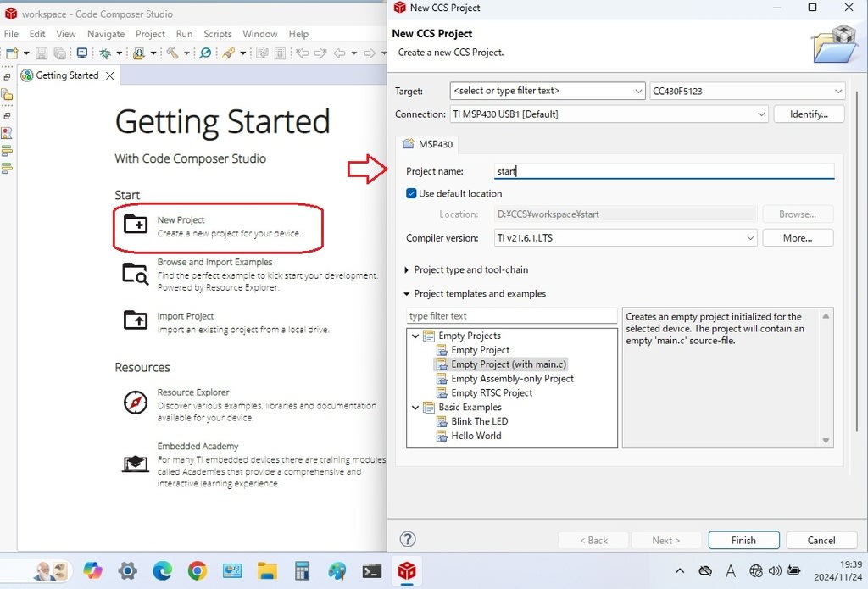Select Blink The LED example

point(479,421)
